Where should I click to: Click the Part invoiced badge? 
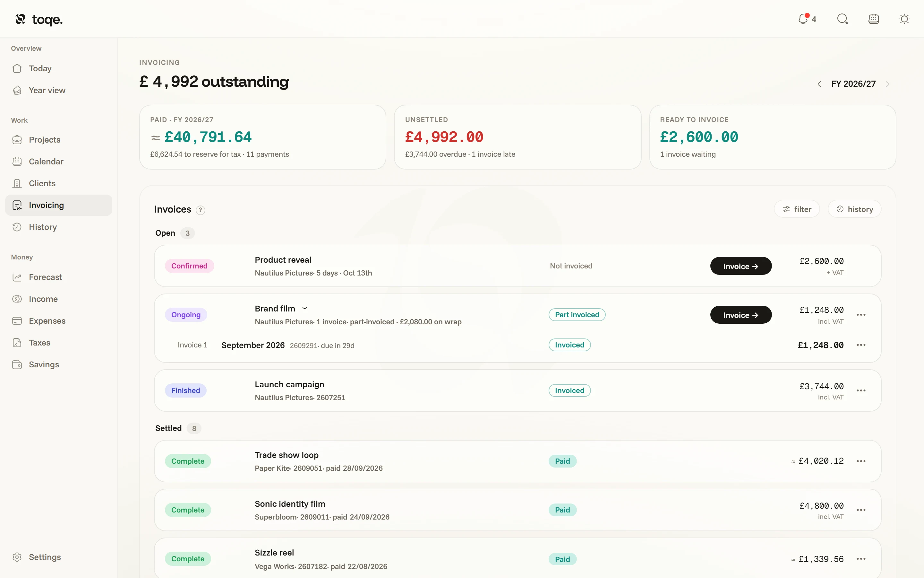pos(577,315)
